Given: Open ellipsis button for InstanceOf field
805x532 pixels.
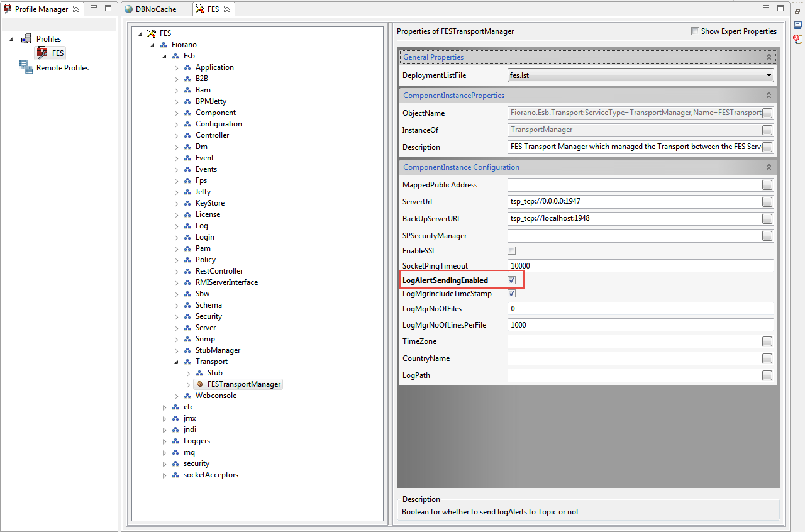Looking at the screenshot, I should tap(767, 130).
